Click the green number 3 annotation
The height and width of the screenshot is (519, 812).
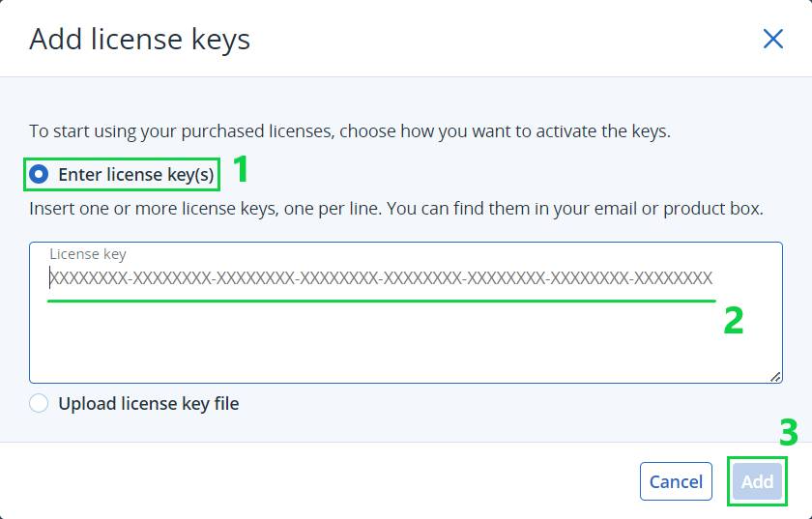[789, 432]
